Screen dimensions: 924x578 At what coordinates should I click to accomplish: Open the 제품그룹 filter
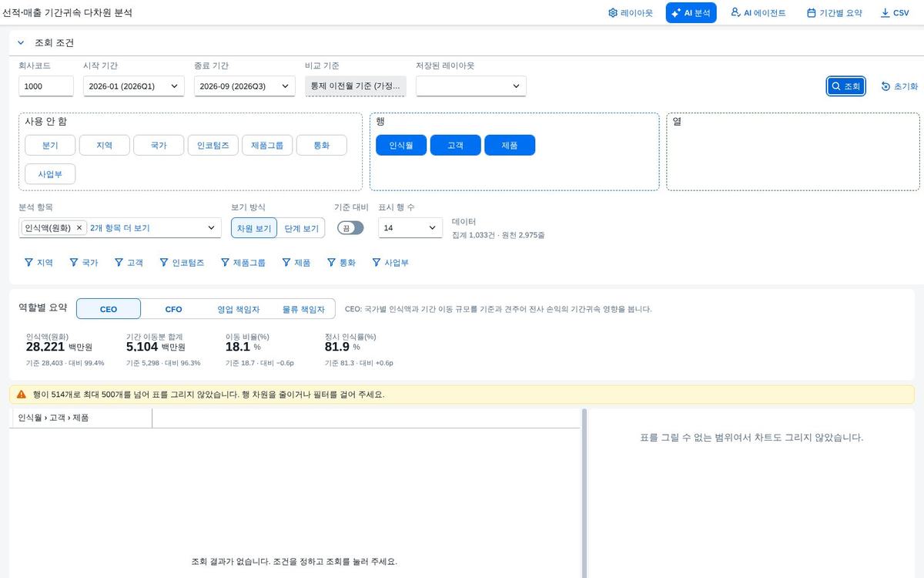(243, 263)
